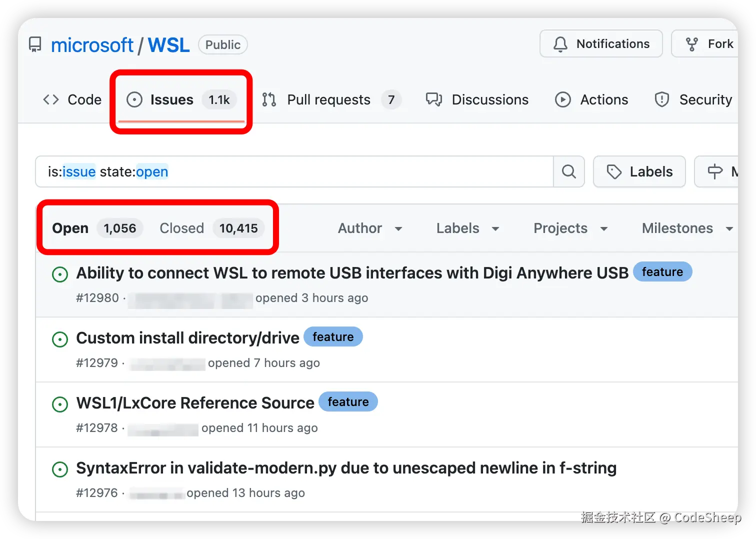
Task: Open issue about Digi Anywhere USB
Action: click(x=352, y=273)
